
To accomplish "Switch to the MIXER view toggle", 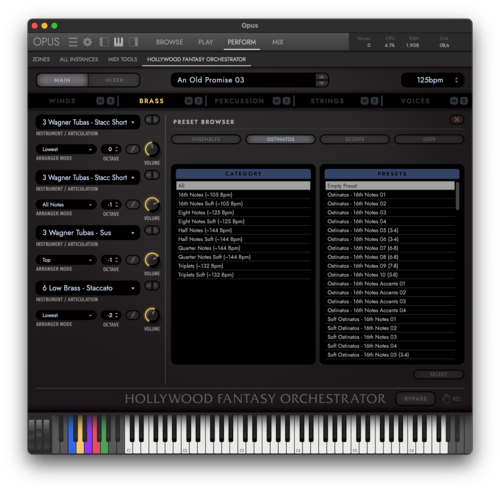I will (114, 80).
